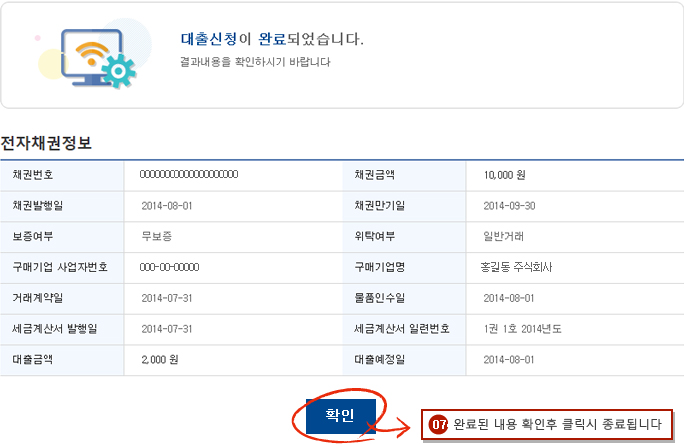The height and width of the screenshot is (444, 684).
Task: Click the 세금계산서 일련번호 label
Action: tap(402, 329)
